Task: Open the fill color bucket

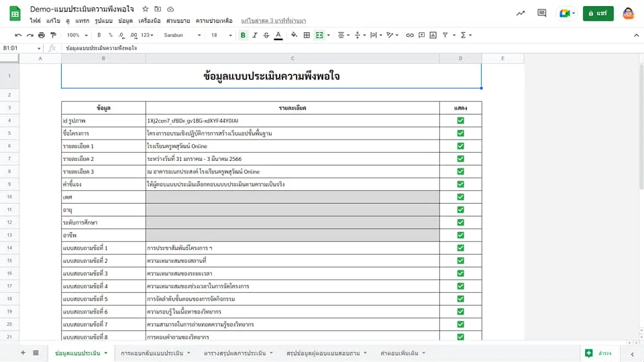Action: coord(294,36)
